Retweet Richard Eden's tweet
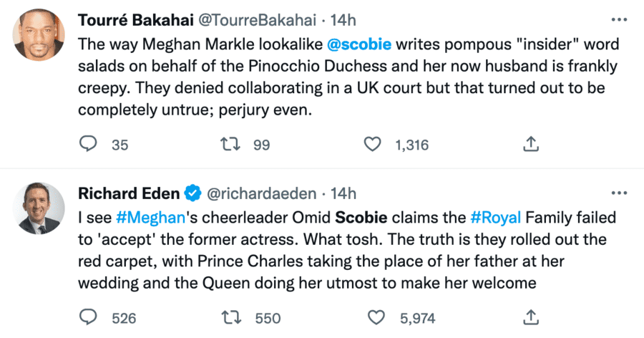Viewport: 644px width, 338px height. (x=230, y=317)
